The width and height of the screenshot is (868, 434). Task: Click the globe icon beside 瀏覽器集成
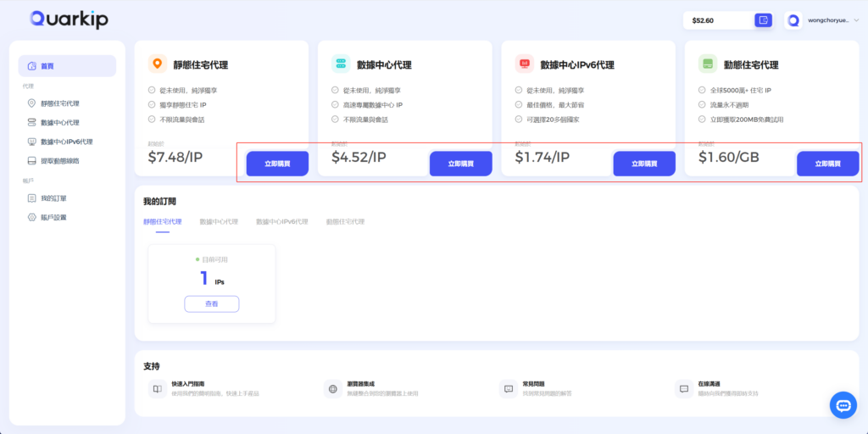pyautogui.click(x=332, y=388)
